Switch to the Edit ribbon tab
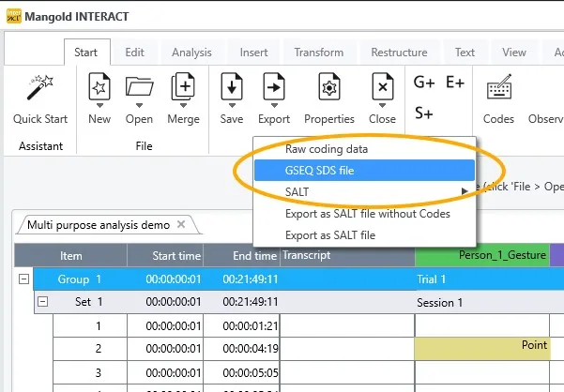The height and width of the screenshot is (392, 564). (x=134, y=53)
